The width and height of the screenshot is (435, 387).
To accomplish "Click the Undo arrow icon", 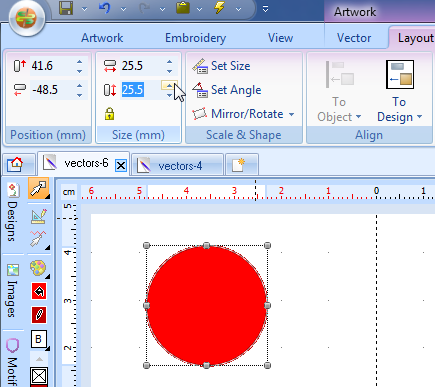I will [x=105, y=8].
